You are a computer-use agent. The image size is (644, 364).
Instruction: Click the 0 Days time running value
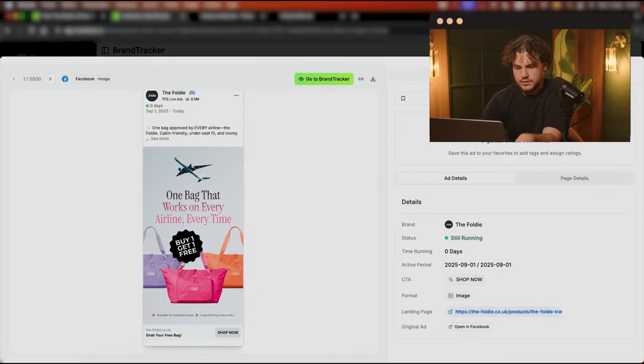point(453,252)
